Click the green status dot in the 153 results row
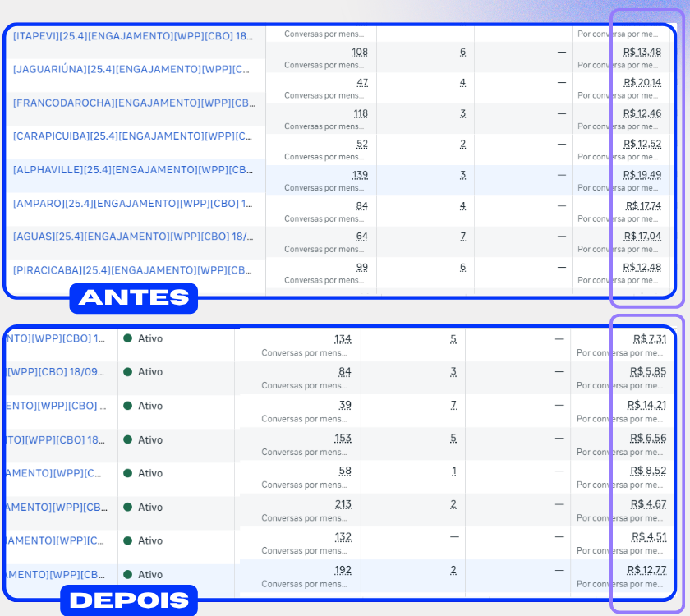Screen dimensions: 690x616 tap(127, 439)
